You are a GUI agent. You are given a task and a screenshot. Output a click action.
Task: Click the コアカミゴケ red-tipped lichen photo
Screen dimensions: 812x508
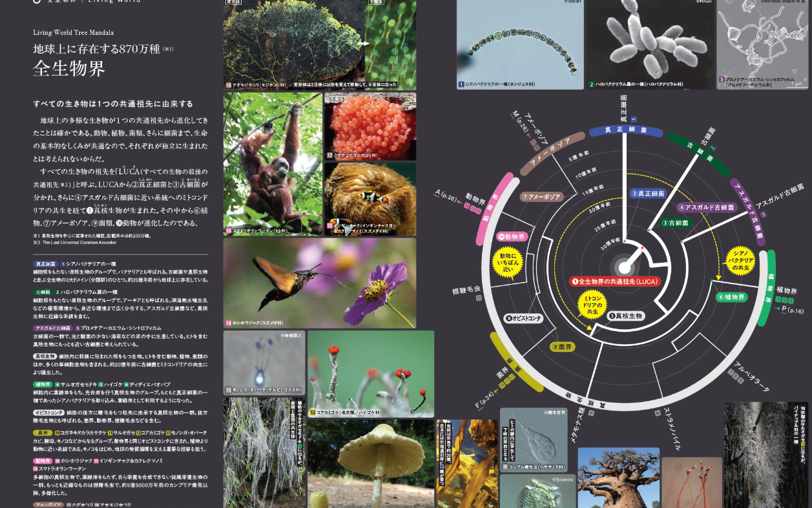click(x=371, y=374)
